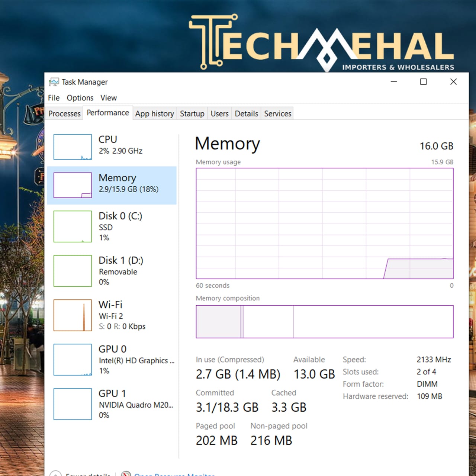
Task: Open the Details tab
Action: (246, 113)
